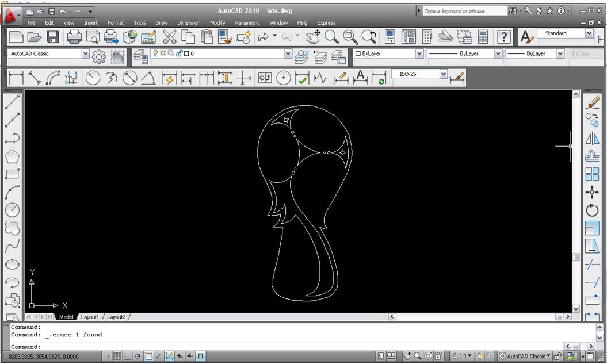The height and width of the screenshot is (364, 607).
Task: Toggle Show Lineweight in status bar
Action: coord(190,357)
